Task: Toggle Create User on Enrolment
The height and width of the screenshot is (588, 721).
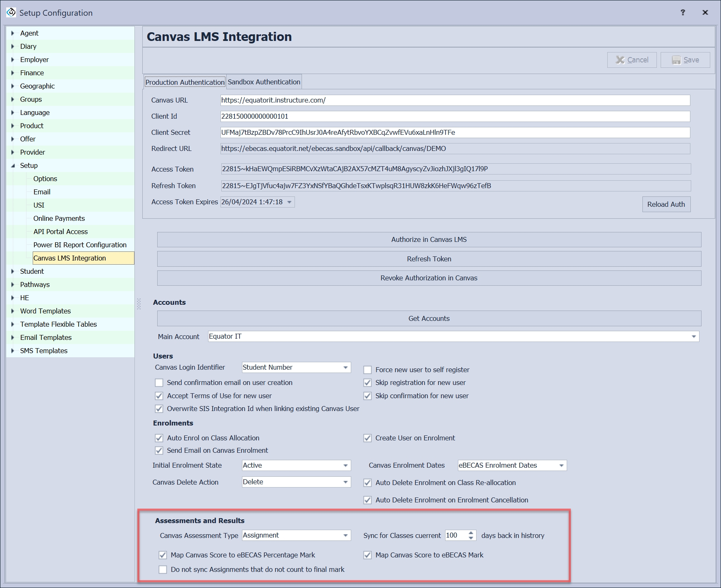Action: (367, 438)
